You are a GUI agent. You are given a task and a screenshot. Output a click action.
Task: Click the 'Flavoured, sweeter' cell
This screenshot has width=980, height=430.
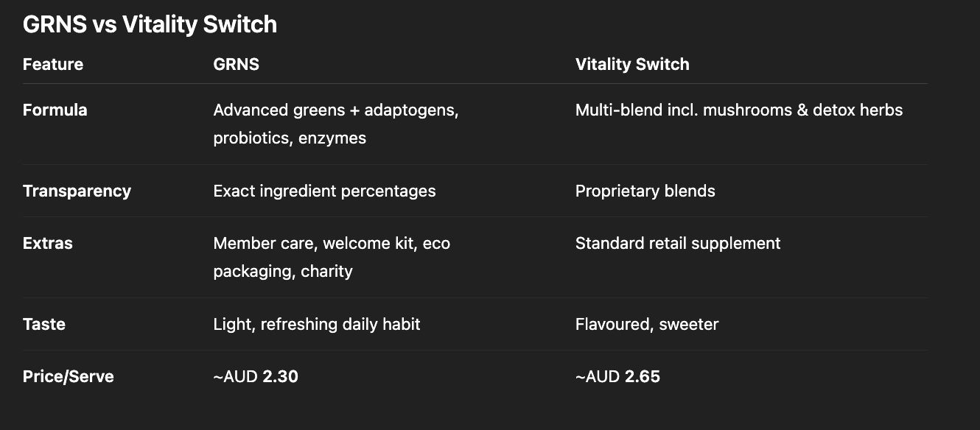647,325
